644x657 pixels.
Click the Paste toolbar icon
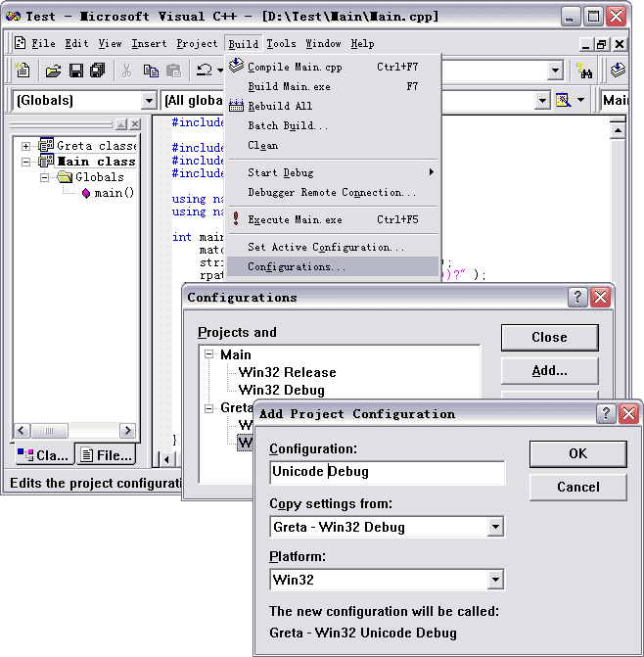click(x=173, y=70)
